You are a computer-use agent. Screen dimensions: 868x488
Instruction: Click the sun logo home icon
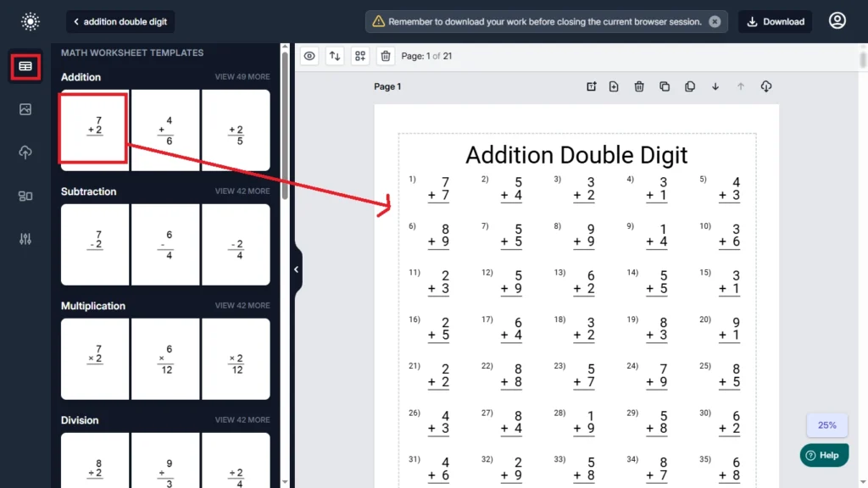31,21
